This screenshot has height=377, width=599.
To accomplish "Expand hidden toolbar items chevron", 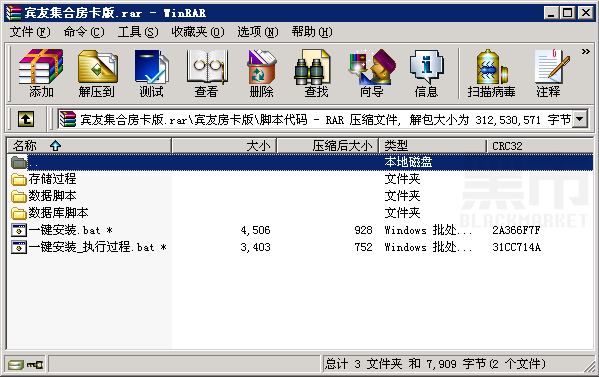I will click(x=585, y=52).
